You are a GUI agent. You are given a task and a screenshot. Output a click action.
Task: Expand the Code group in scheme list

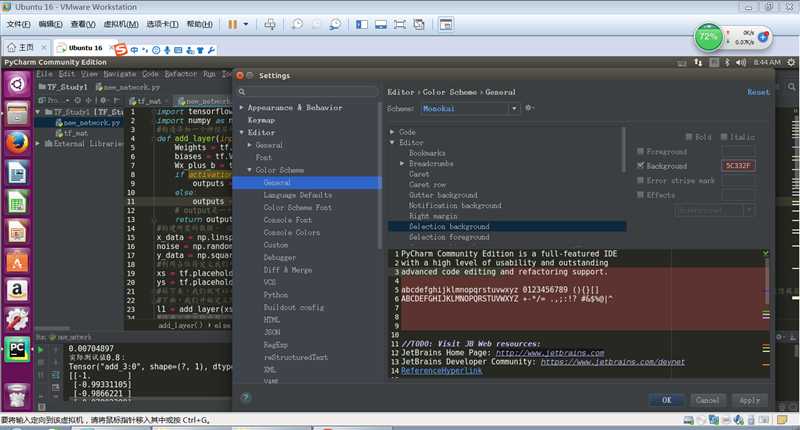pyautogui.click(x=392, y=132)
